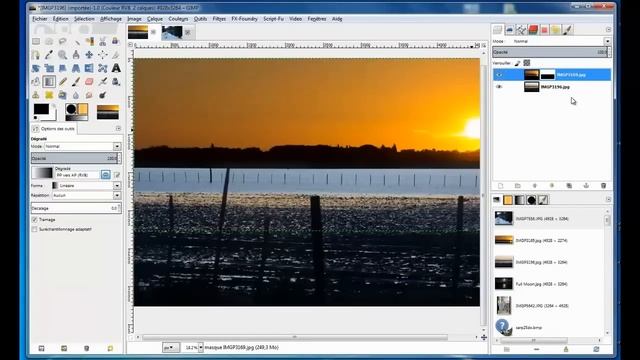
Task: Select the Smudge tool
Action: (x=89, y=95)
